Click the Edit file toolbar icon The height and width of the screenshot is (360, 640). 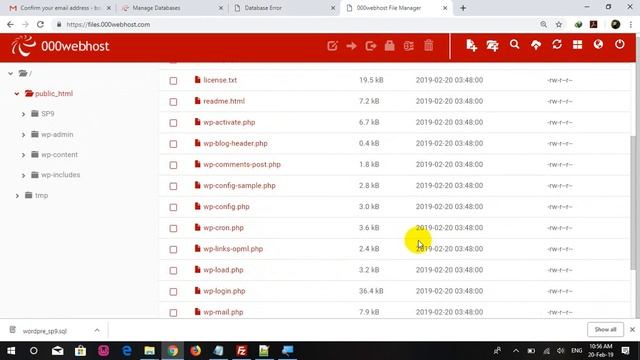[x=332, y=46]
